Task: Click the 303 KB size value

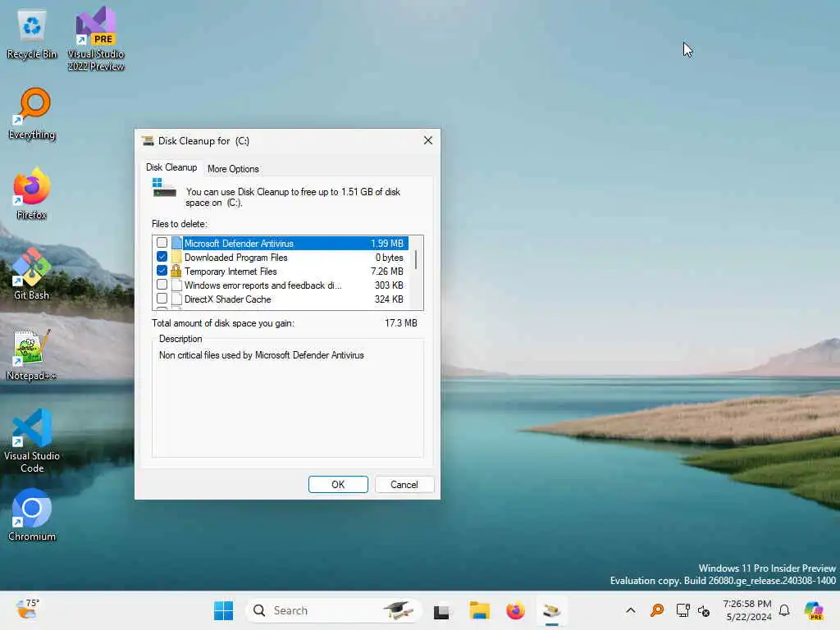Action: [x=389, y=285]
